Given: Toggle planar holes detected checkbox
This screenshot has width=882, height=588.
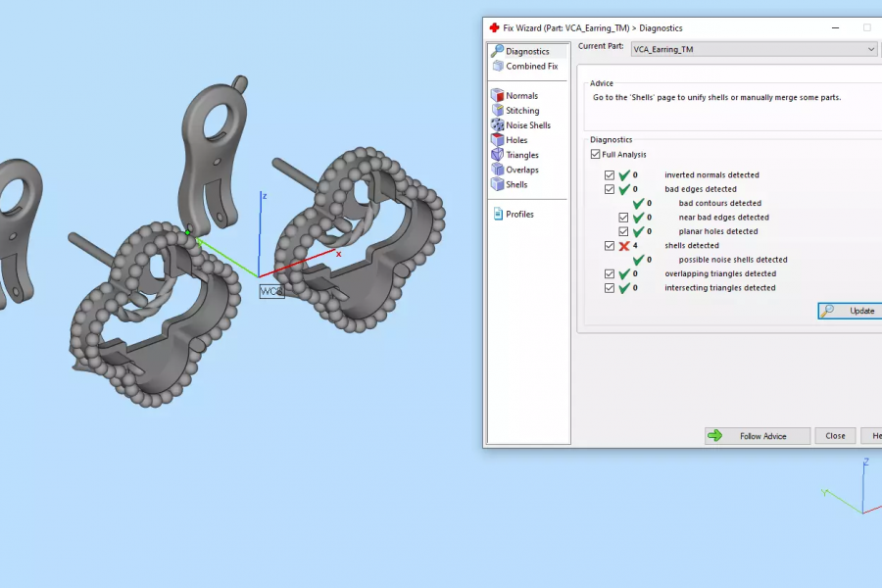Looking at the screenshot, I should [623, 231].
